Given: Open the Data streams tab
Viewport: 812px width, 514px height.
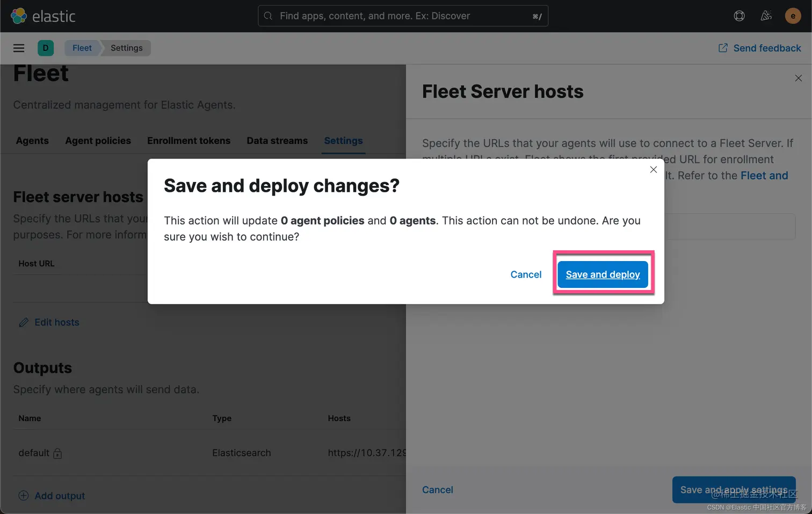Looking at the screenshot, I should tap(277, 141).
